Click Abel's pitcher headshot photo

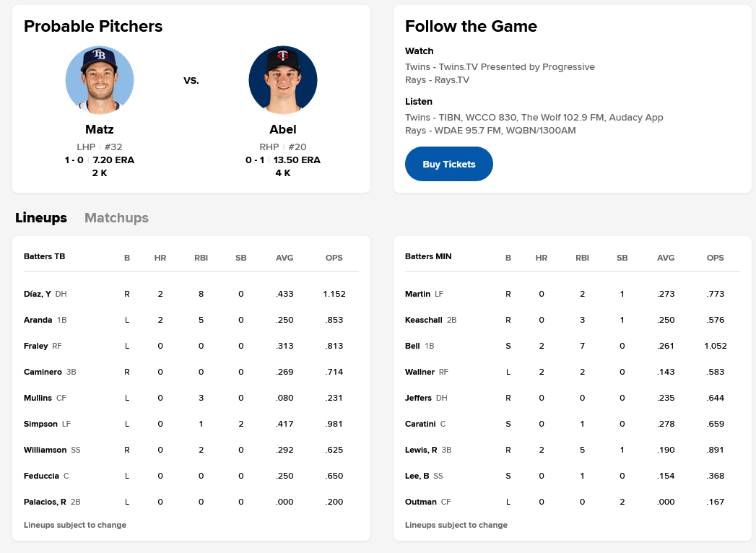(282, 80)
